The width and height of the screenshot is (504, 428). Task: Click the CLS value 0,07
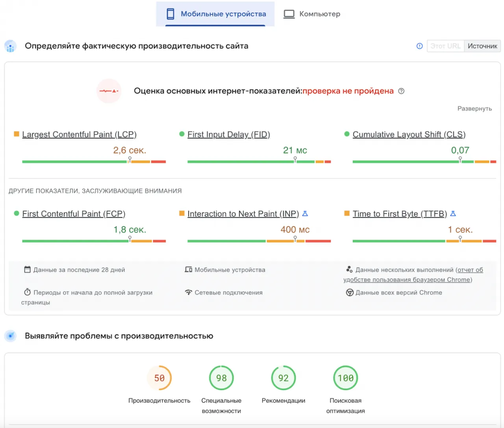(460, 150)
